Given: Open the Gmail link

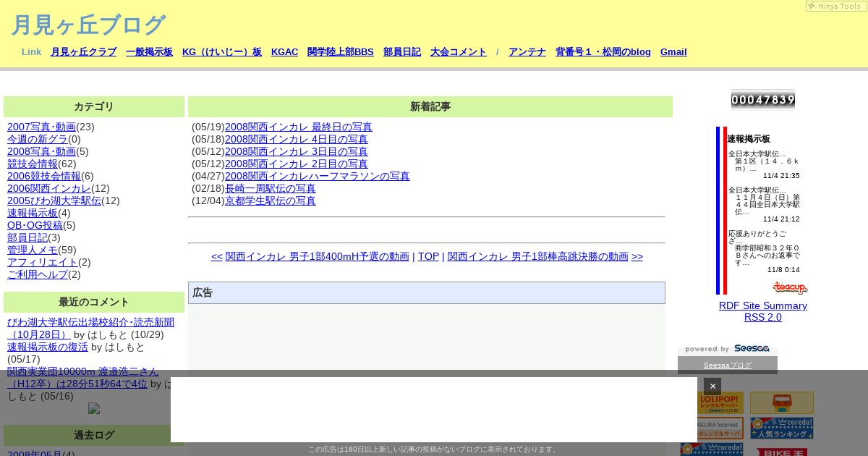Looking at the screenshot, I should 673,52.
